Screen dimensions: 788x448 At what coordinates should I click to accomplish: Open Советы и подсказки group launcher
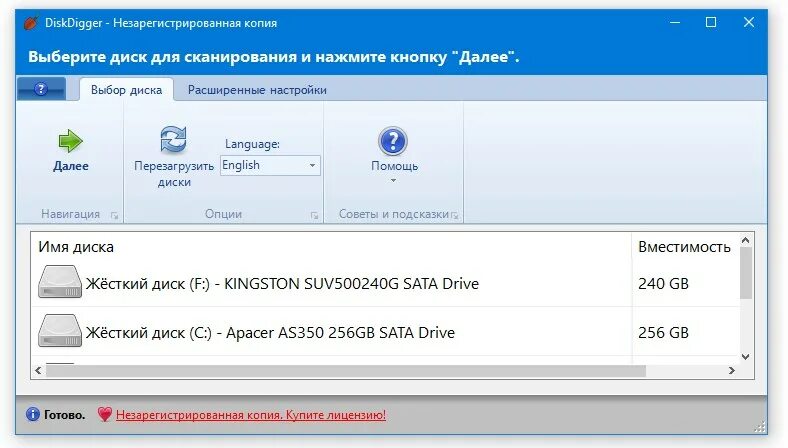pos(455,216)
